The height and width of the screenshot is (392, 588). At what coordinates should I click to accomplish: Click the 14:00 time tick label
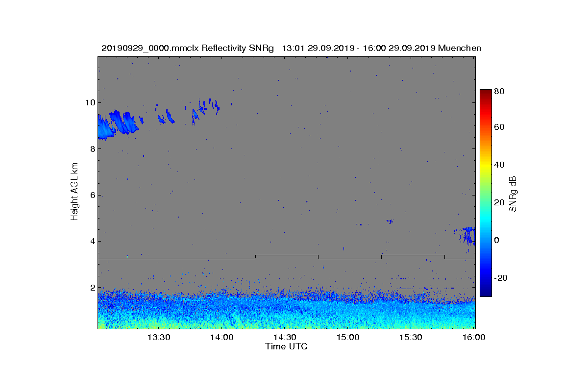tap(222, 338)
